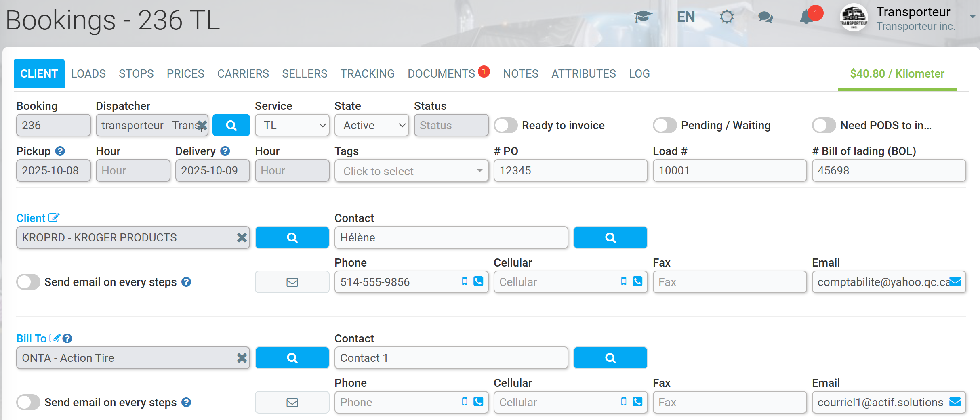The height and width of the screenshot is (420, 980).
Task: Switch language via EN selector
Action: click(686, 17)
